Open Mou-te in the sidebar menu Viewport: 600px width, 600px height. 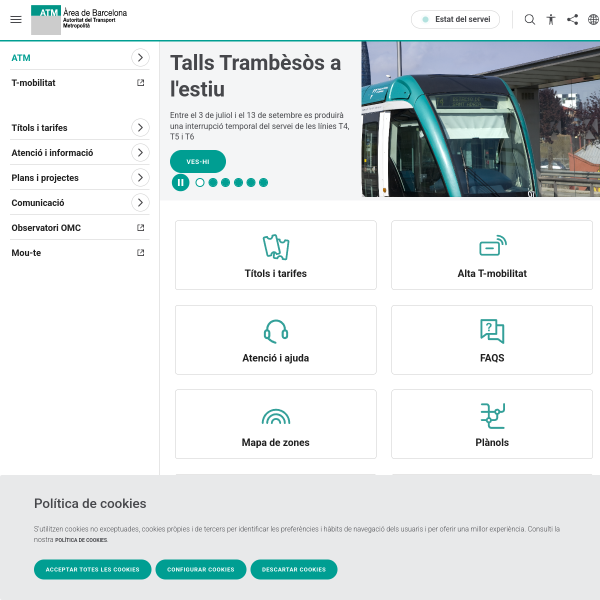[x=26, y=253]
